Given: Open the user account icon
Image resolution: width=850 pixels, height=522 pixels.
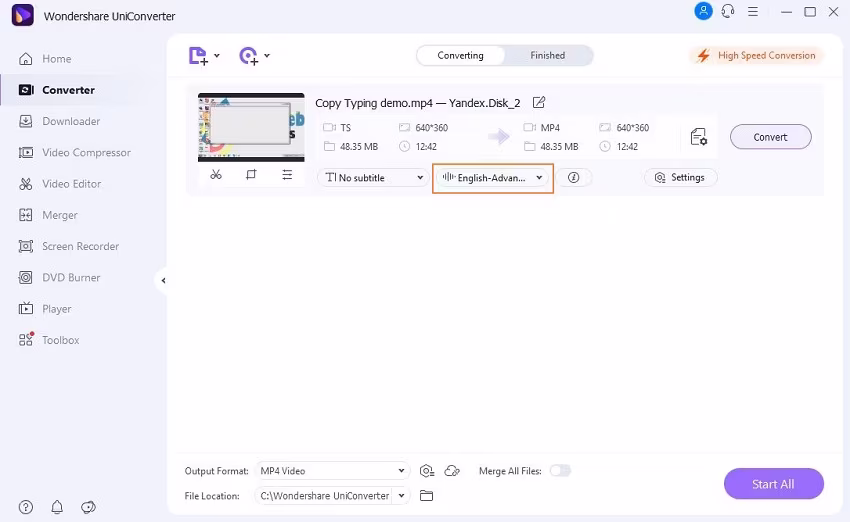Looking at the screenshot, I should [x=703, y=11].
